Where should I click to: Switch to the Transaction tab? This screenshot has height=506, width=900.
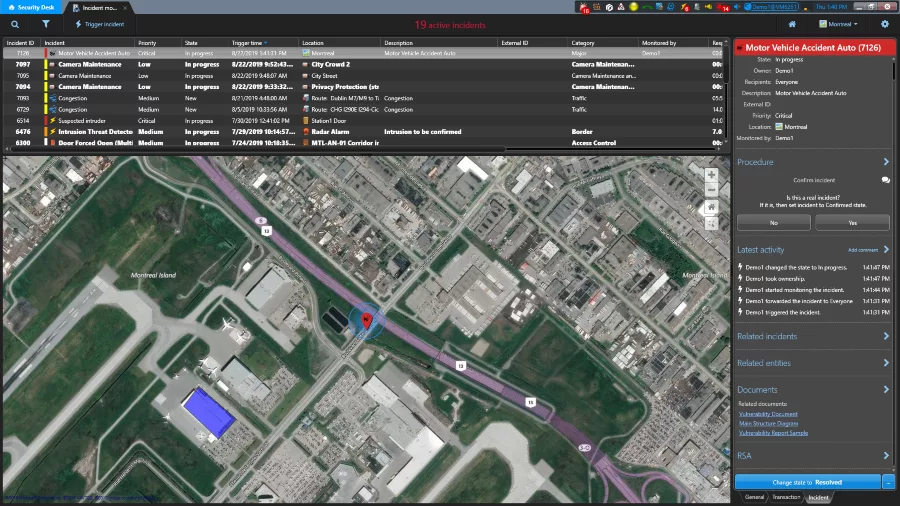click(786, 497)
